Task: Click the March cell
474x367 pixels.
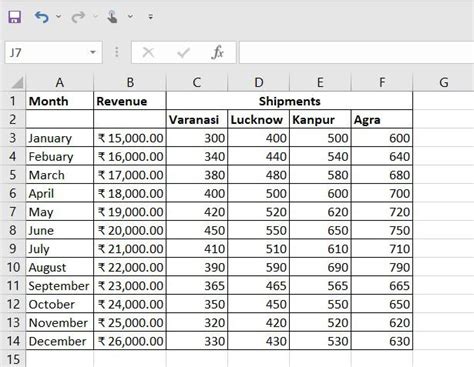Action: click(x=60, y=175)
